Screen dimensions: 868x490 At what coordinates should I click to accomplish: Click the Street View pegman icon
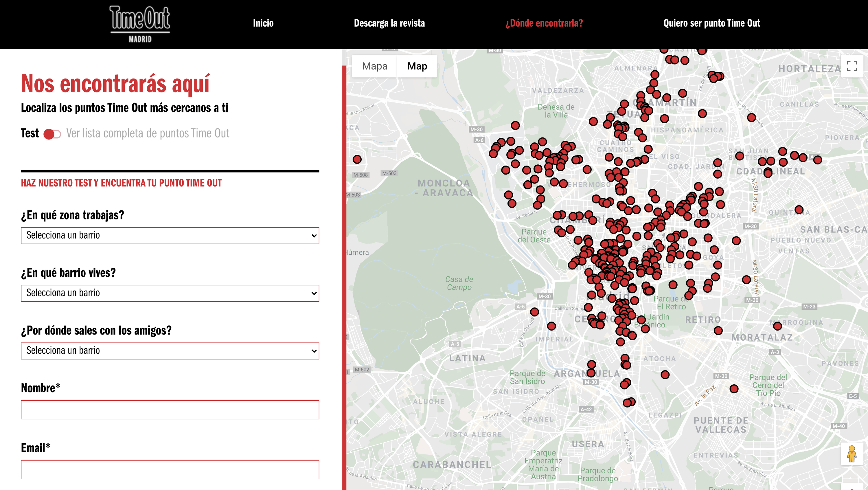(852, 454)
